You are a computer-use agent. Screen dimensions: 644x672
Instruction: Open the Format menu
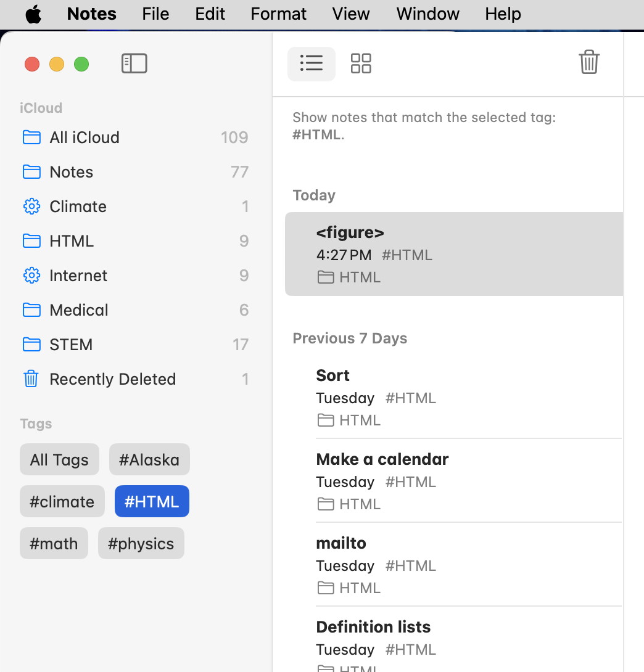click(279, 14)
